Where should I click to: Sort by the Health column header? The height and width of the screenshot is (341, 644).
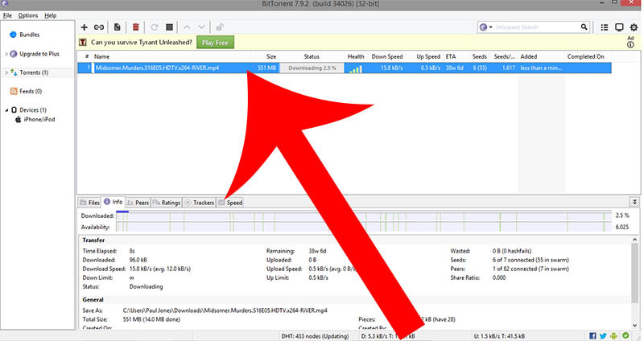(356, 56)
